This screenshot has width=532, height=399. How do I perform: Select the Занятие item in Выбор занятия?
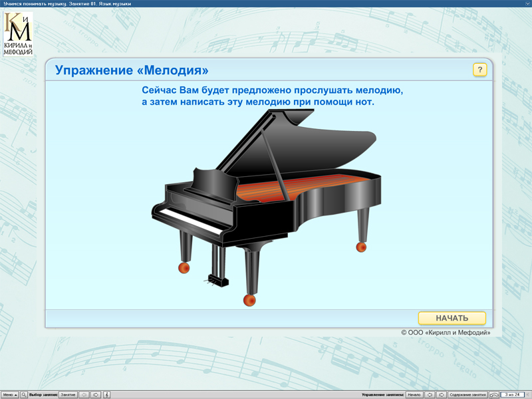tap(68, 394)
